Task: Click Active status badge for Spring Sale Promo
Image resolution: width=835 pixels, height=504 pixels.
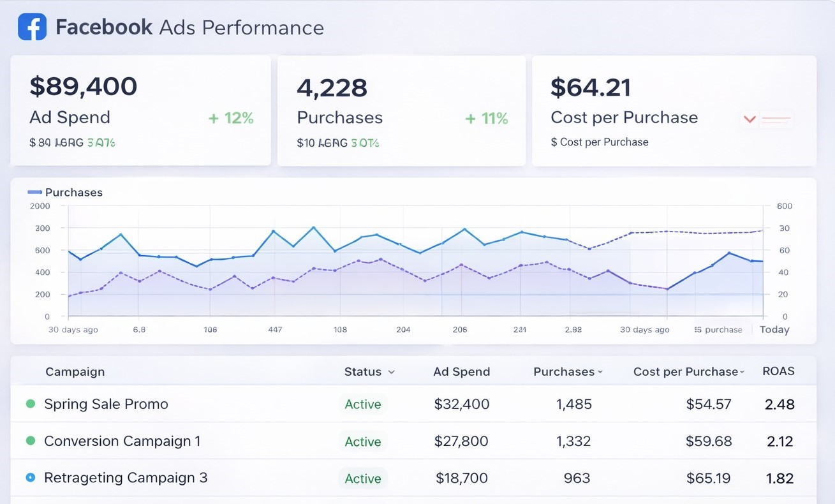Action: tap(362, 404)
